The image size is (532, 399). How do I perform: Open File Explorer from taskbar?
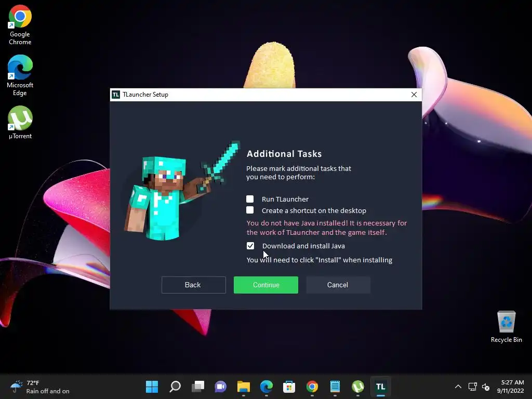pos(243,387)
